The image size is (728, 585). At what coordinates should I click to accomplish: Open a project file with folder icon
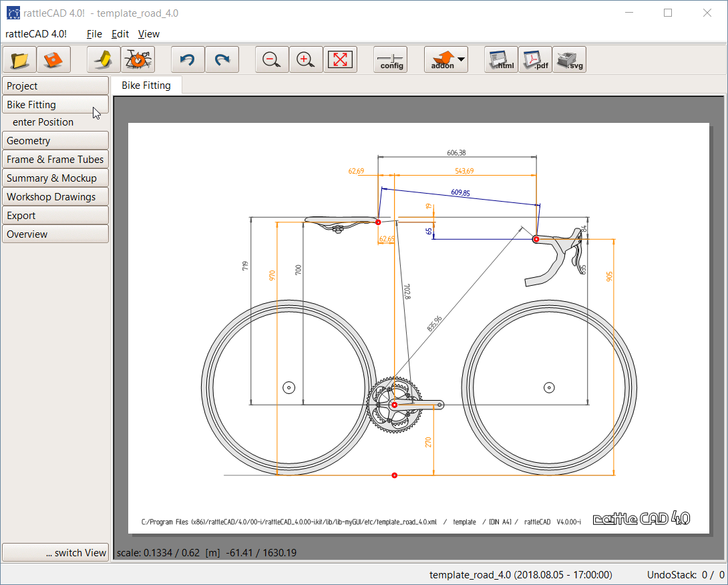(19, 59)
